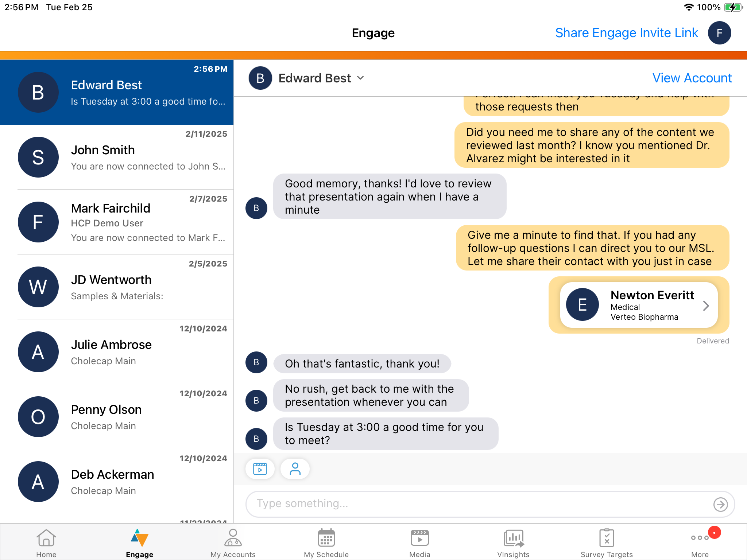Tap the share contact person icon
The height and width of the screenshot is (560, 747).
coord(295,468)
